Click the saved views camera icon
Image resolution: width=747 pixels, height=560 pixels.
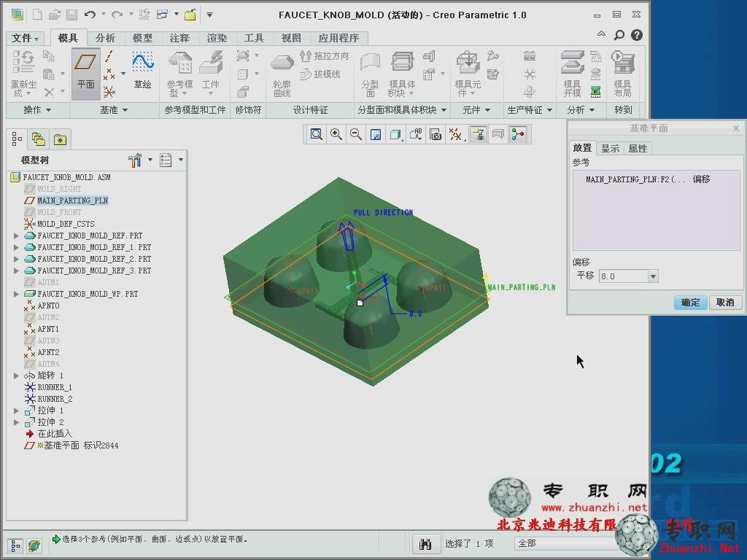point(436,134)
